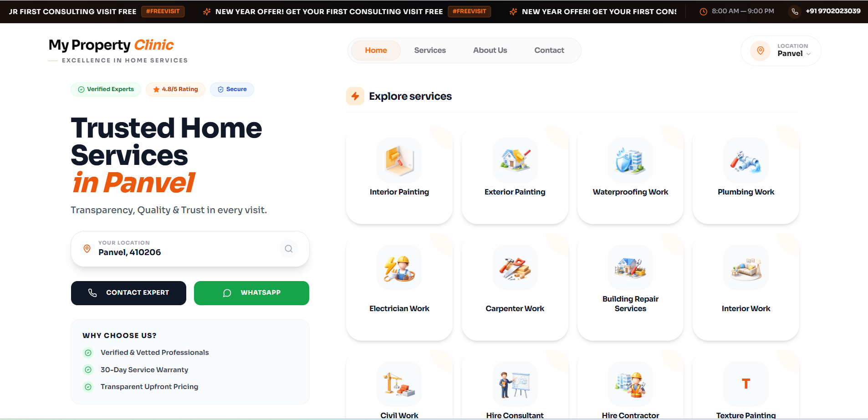This screenshot has width=868, height=420.
Task: Switch to the Services nav tab
Action: coord(430,50)
